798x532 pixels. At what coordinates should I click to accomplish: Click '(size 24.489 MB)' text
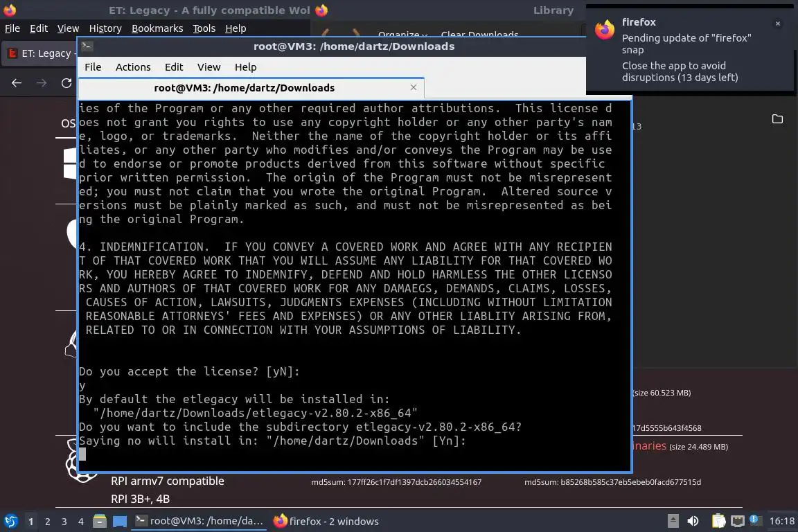click(699, 447)
